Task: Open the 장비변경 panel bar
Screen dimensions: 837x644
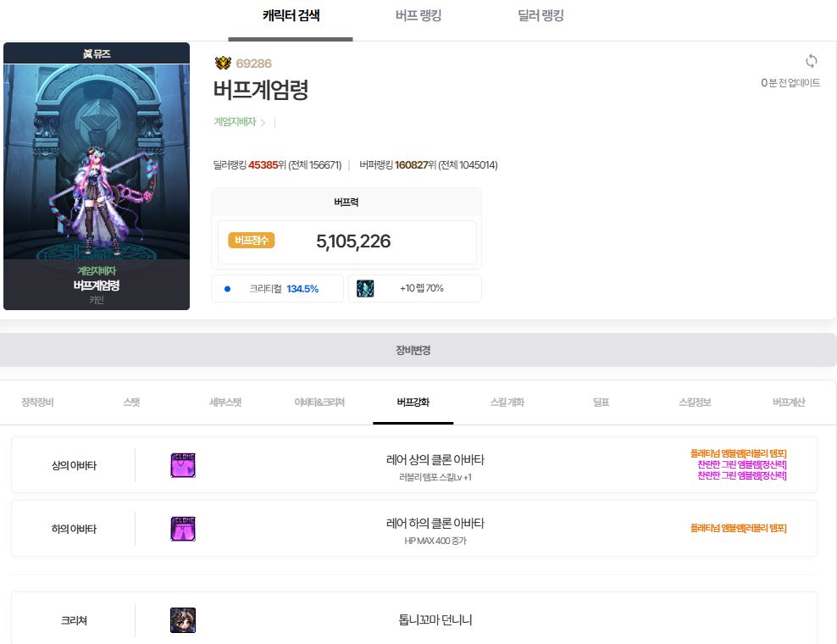Action: click(413, 350)
